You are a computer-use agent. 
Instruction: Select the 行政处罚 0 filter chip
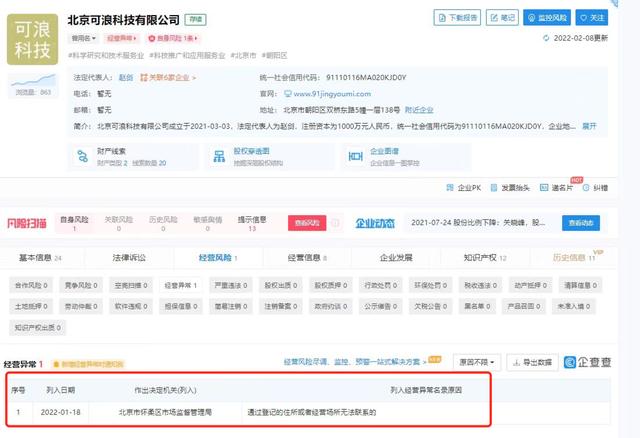point(380,285)
